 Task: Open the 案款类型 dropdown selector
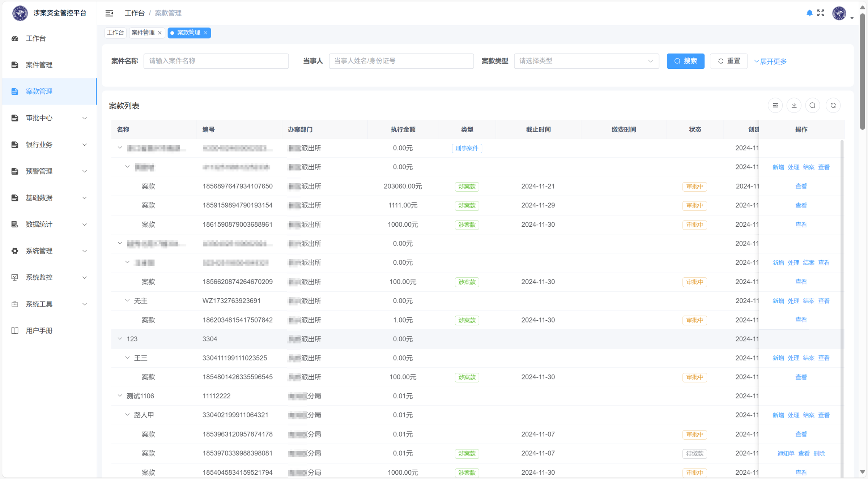(586, 61)
